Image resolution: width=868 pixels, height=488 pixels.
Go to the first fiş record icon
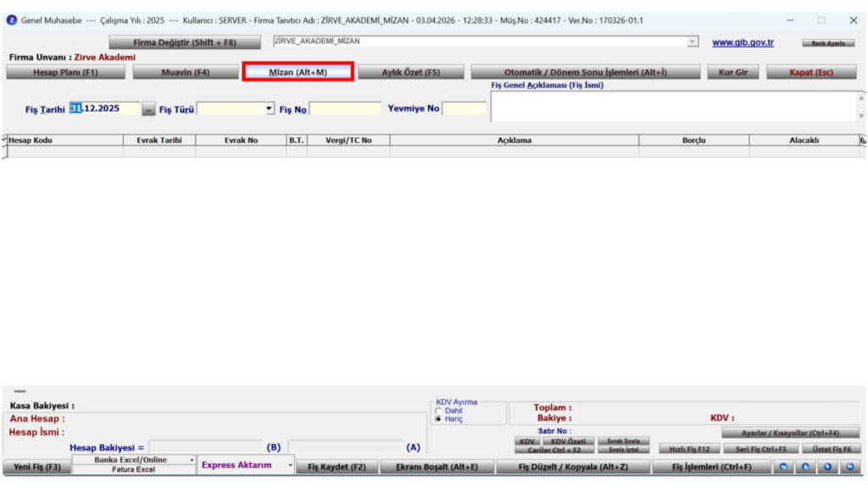(x=782, y=467)
